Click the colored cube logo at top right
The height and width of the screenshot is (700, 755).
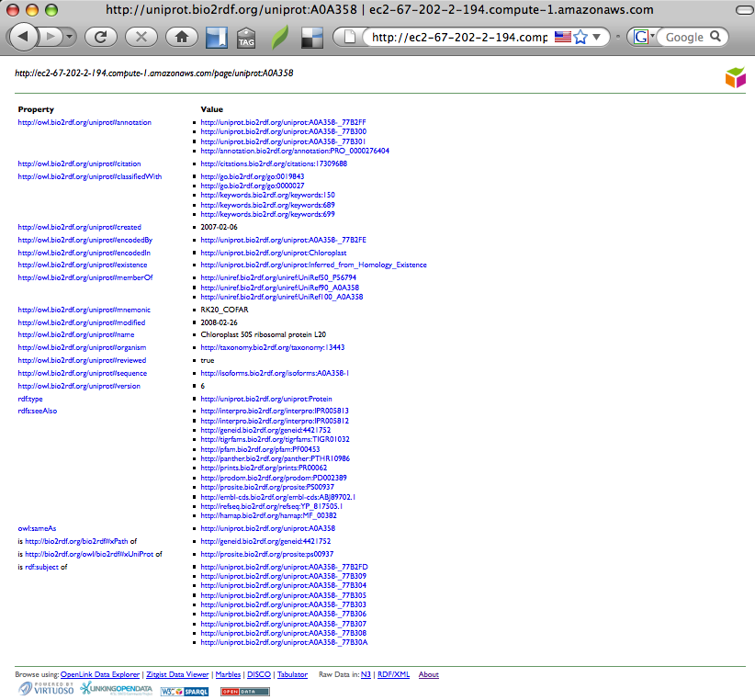click(735, 79)
